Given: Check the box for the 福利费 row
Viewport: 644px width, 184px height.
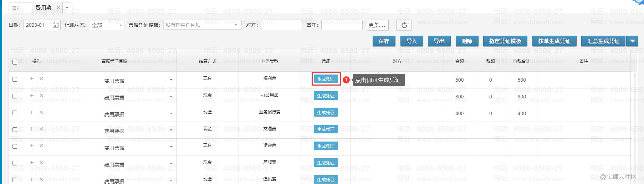Looking at the screenshot, I should (15, 80).
